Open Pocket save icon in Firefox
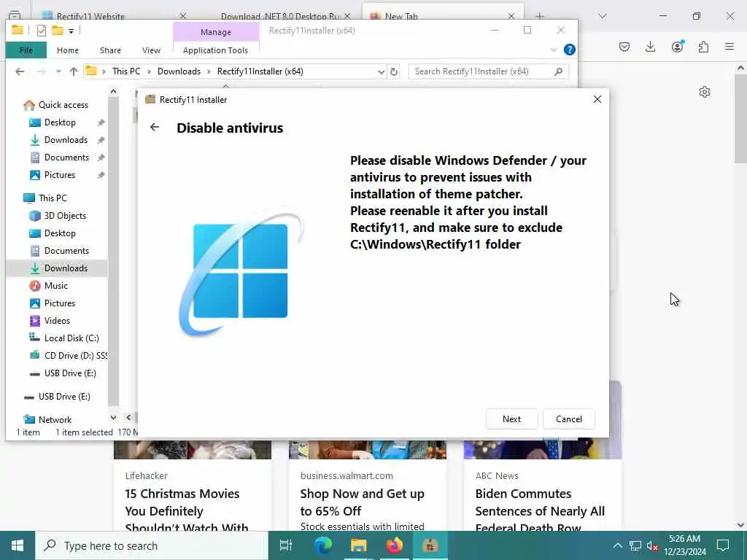This screenshot has height=560, width=747. 624,47
